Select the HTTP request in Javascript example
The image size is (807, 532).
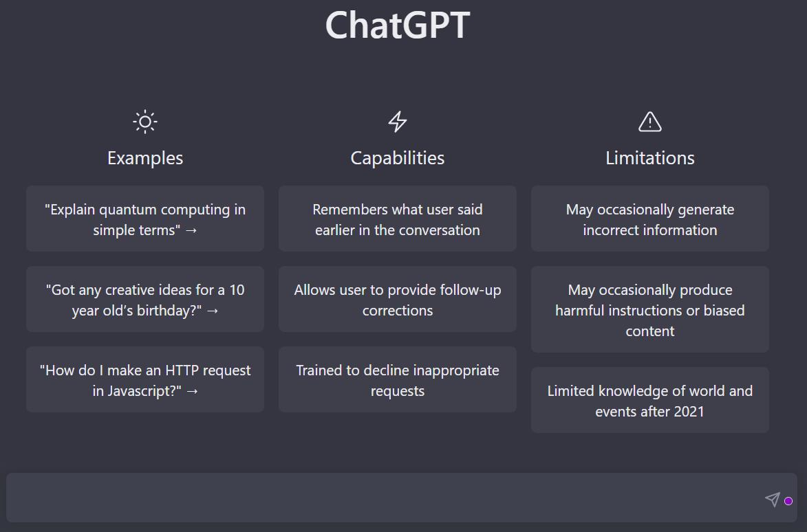pyautogui.click(x=144, y=379)
